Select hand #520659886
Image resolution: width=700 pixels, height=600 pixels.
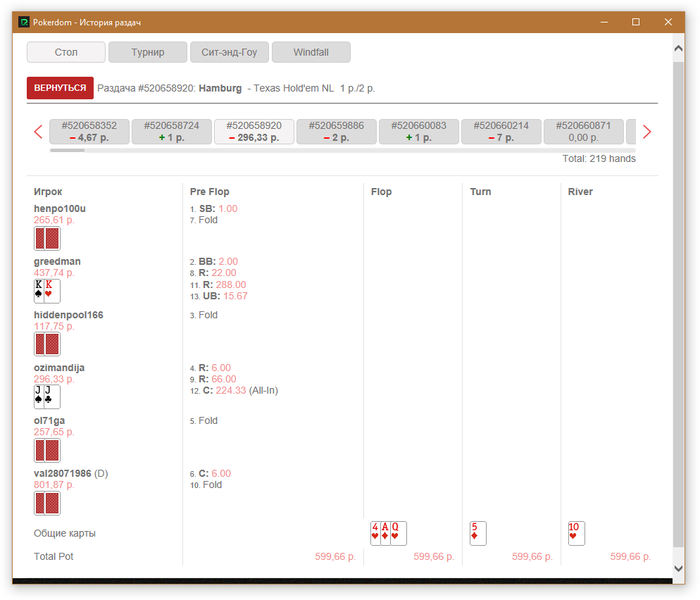tap(337, 131)
